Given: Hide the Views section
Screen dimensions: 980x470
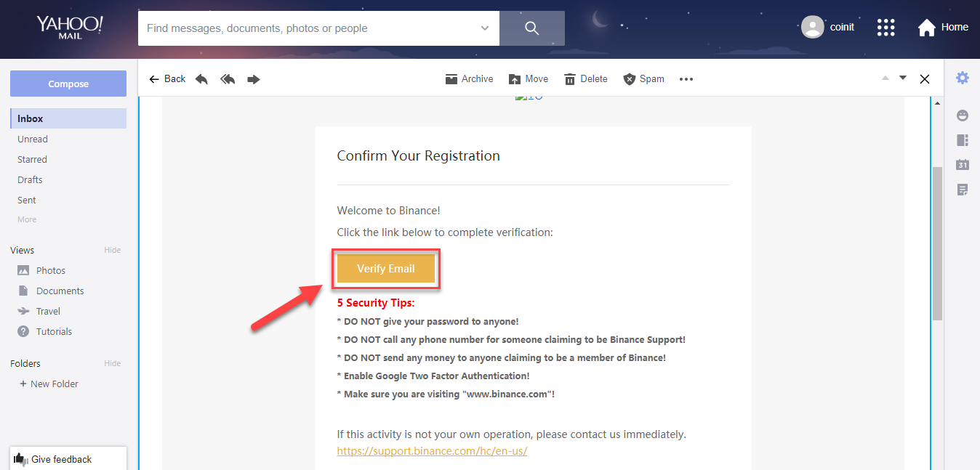Looking at the screenshot, I should coord(112,250).
